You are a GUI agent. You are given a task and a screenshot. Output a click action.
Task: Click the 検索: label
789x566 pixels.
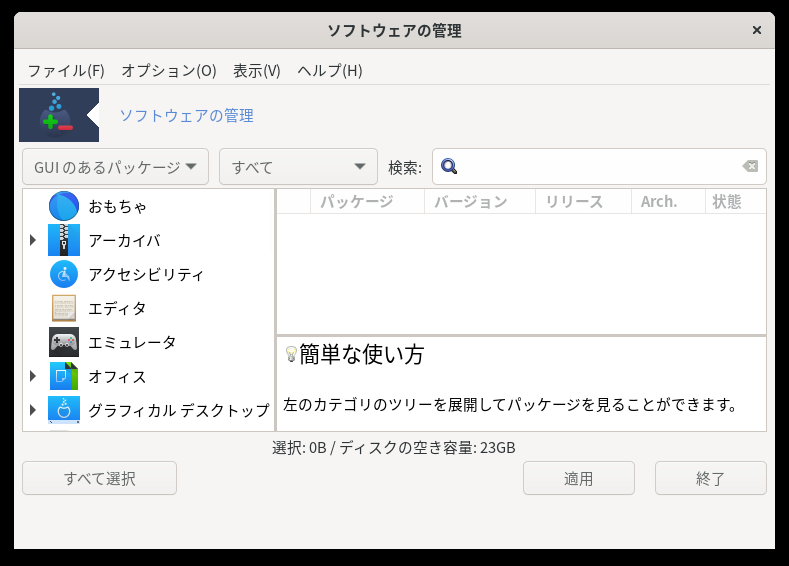click(405, 168)
